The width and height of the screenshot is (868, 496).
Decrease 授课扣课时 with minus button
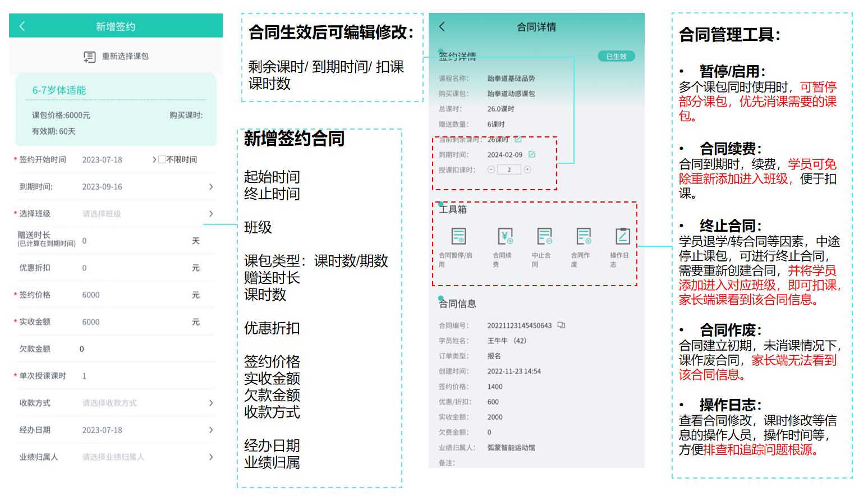point(491,169)
